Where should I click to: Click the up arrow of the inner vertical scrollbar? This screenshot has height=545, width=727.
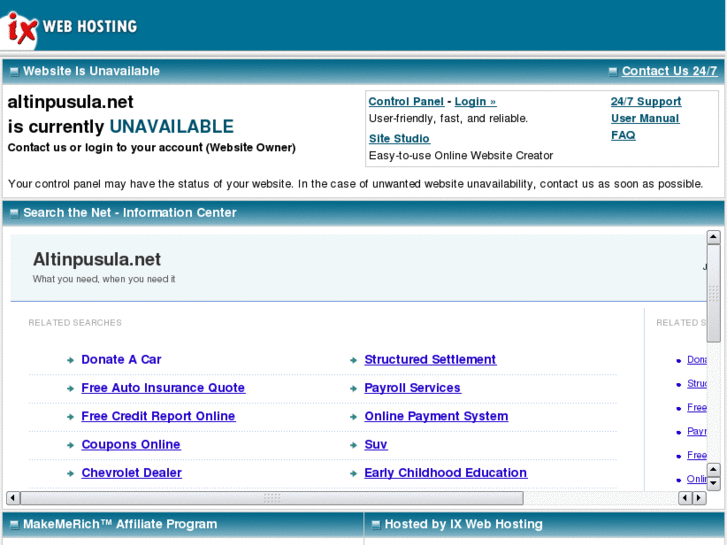click(713, 237)
